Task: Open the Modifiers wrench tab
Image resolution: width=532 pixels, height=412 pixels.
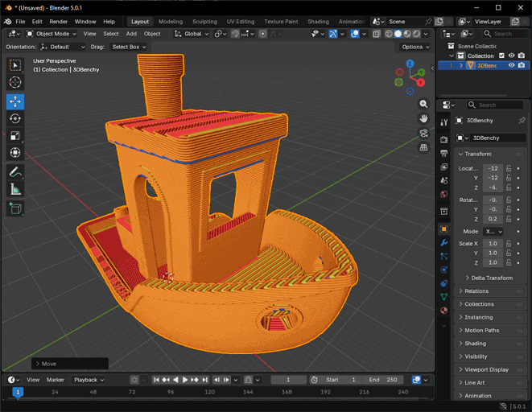Action: 443,242
